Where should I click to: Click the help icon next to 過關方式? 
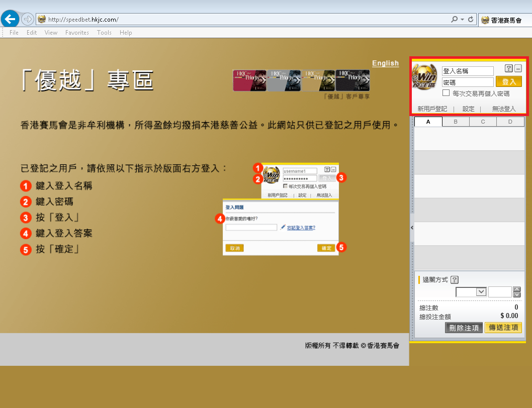(x=455, y=280)
